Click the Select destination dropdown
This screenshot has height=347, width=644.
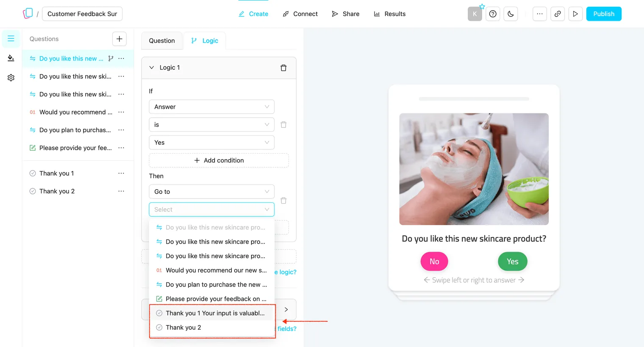(x=211, y=209)
